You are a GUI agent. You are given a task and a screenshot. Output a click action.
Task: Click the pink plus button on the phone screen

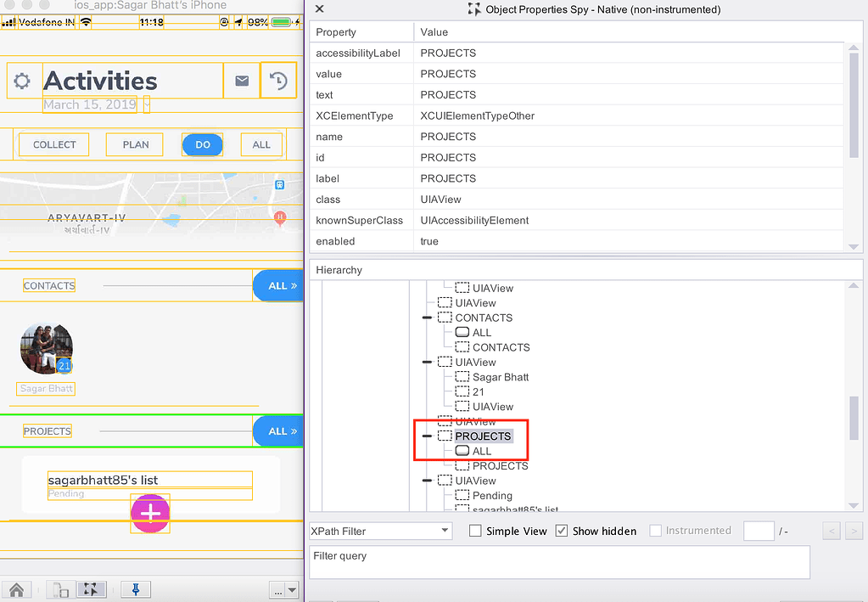pos(150,514)
